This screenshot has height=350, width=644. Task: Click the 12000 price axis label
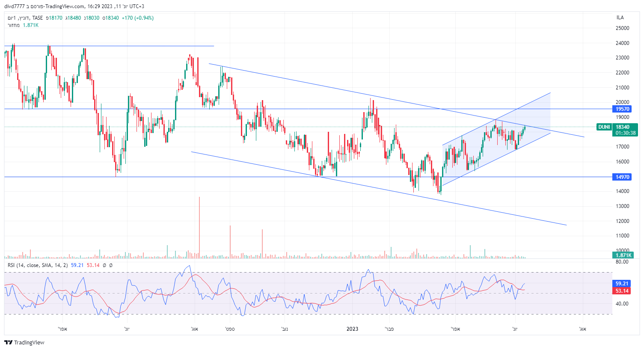tap(622, 221)
